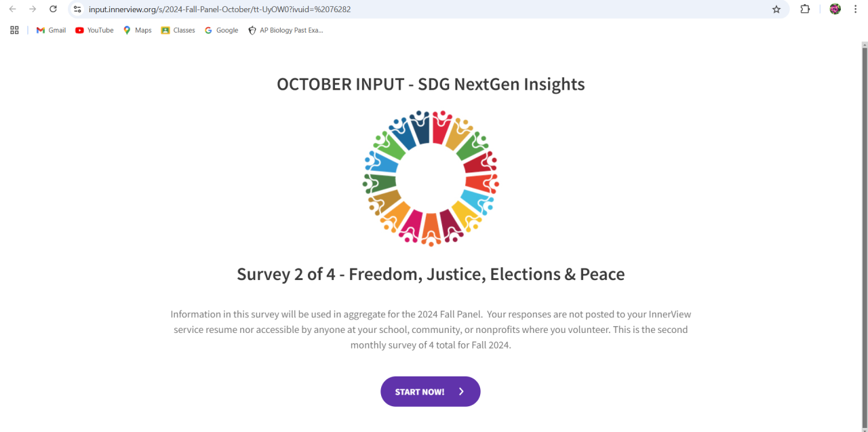
Task: Open the Classes bookmark
Action: [178, 31]
